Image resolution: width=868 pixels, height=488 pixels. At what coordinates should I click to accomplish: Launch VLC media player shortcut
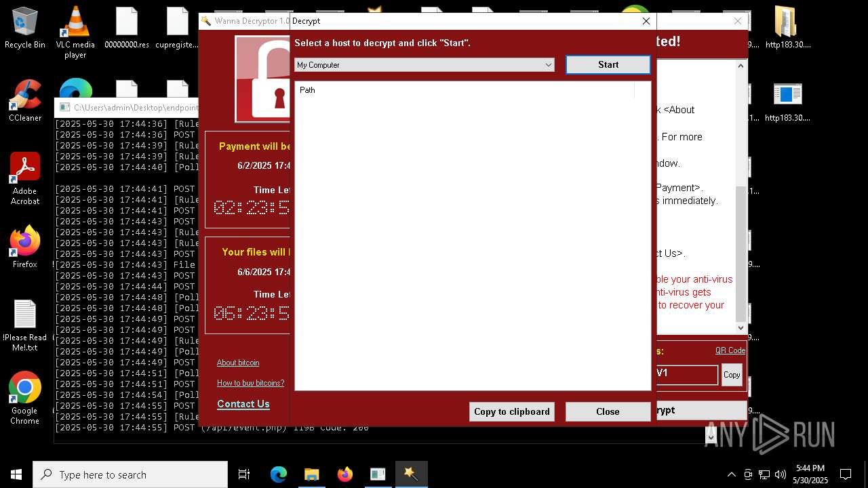pyautogui.click(x=75, y=32)
